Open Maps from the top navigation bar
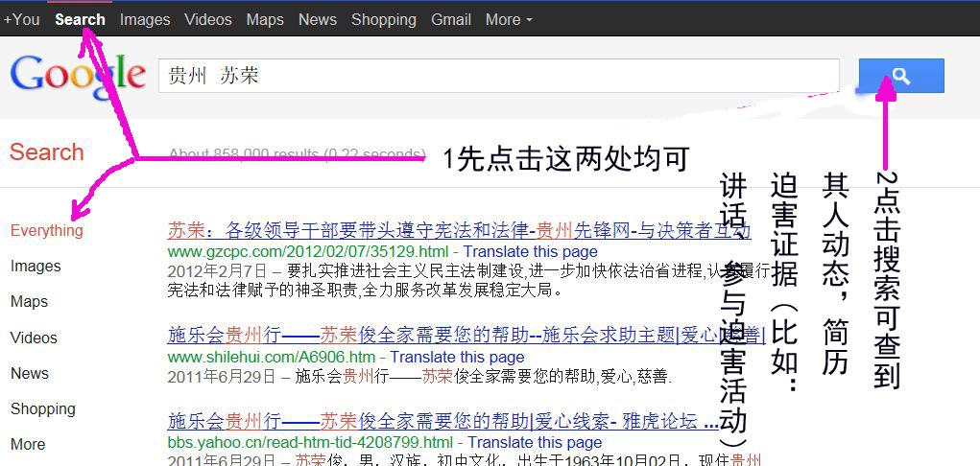 pyautogui.click(x=265, y=19)
